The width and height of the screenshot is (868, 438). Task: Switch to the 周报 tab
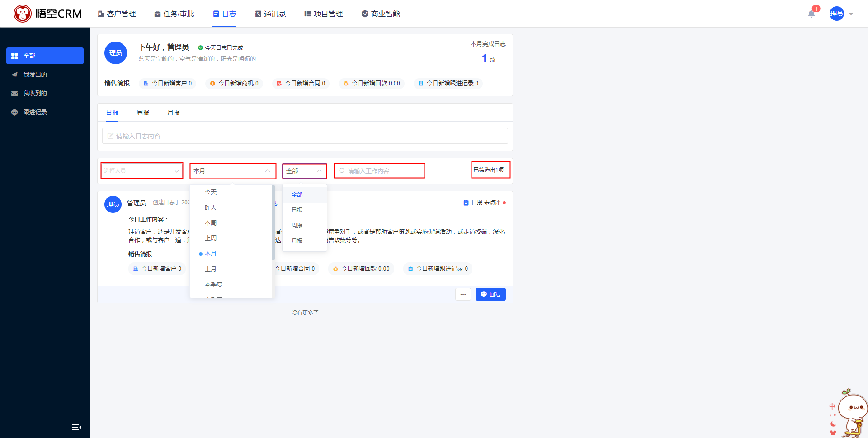pos(143,113)
